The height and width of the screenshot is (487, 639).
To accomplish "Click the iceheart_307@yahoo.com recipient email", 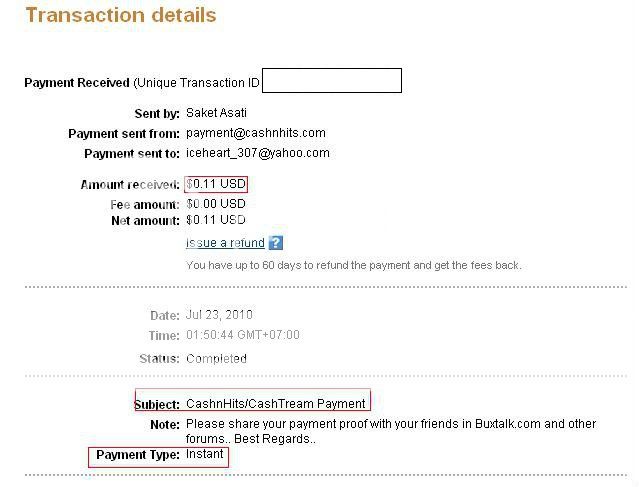I will (258, 153).
